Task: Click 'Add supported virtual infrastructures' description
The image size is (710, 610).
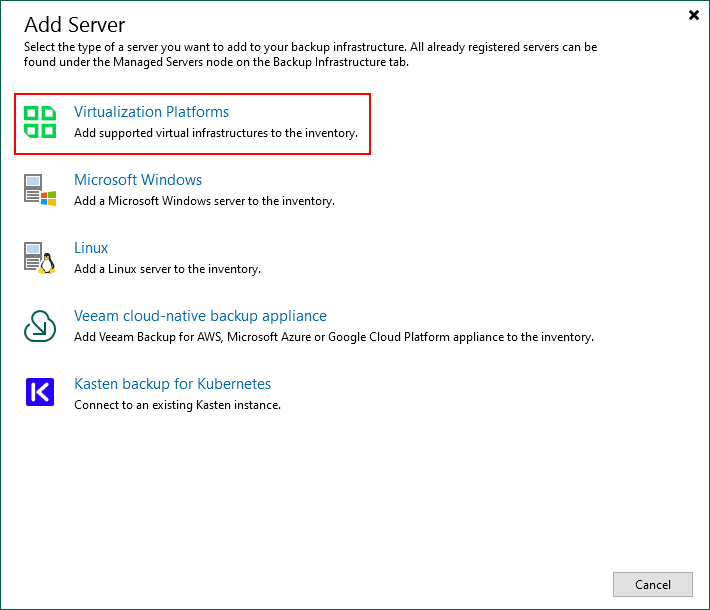Action: (x=215, y=133)
